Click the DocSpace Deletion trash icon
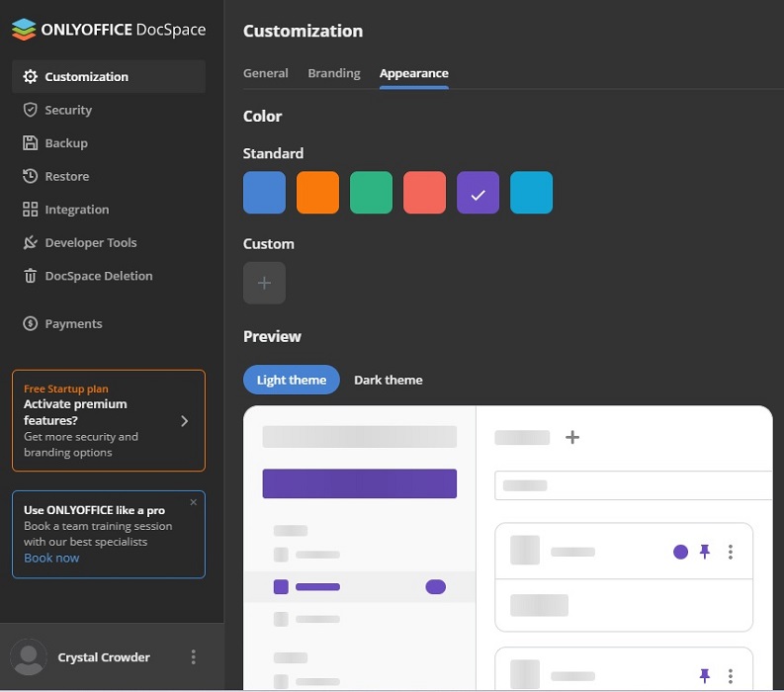The width and height of the screenshot is (784, 692). 30,276
